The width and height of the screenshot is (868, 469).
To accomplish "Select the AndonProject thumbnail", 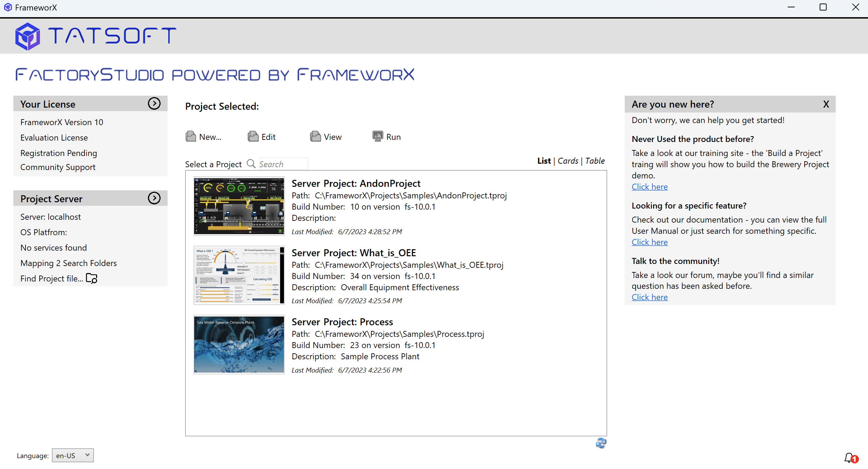I will (239, 206).
